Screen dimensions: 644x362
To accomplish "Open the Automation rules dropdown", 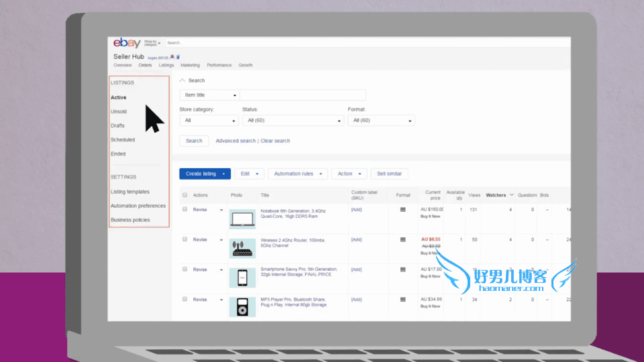I will point(298,174).
